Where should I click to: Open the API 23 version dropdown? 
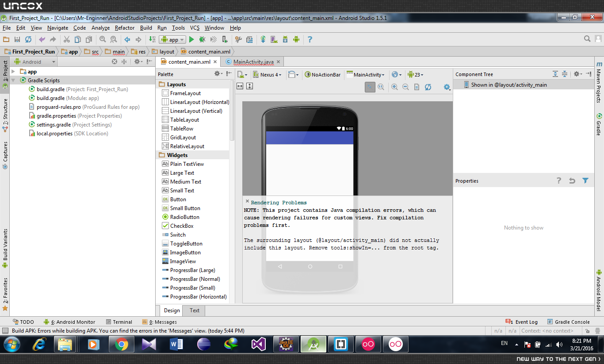pyautogui.click(x=416, y=75)
